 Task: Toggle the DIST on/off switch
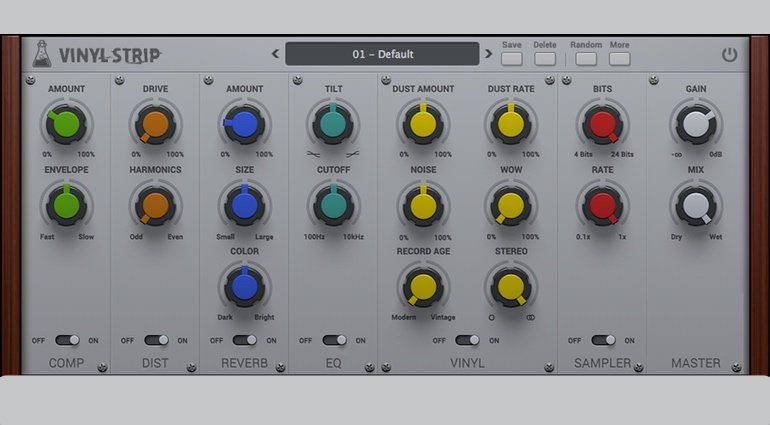click(x=156, y=340)
